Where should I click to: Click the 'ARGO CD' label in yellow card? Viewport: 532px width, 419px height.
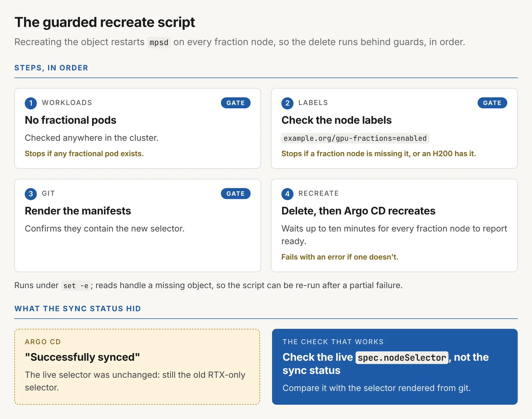tap(43, 342)
